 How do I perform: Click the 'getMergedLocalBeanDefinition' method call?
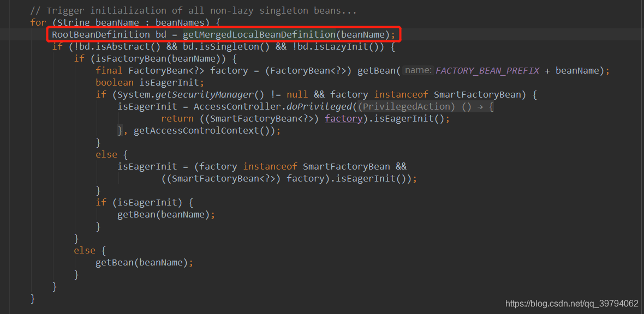point(259,34)
